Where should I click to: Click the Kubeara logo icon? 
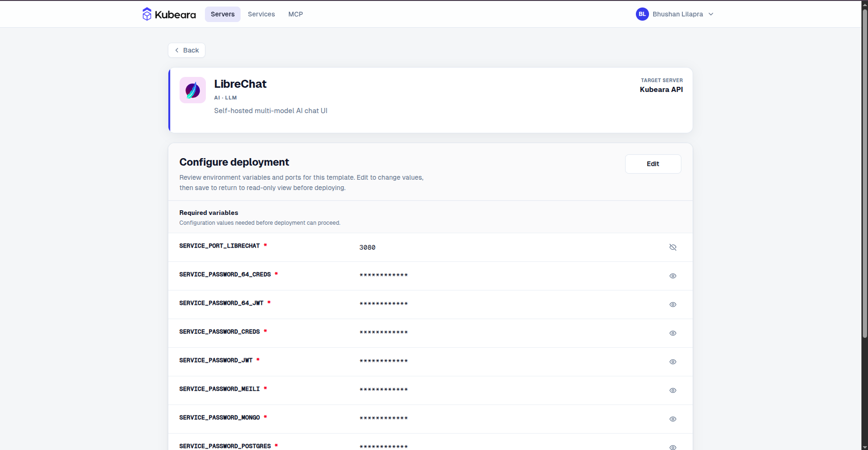point(147,14)
